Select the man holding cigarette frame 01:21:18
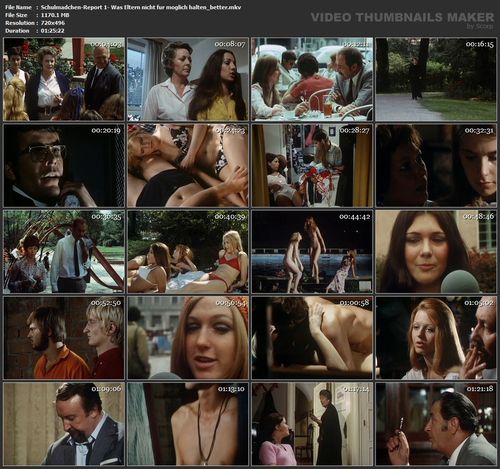The height and width of the screenshot is (469, 500). pos(436,424)
